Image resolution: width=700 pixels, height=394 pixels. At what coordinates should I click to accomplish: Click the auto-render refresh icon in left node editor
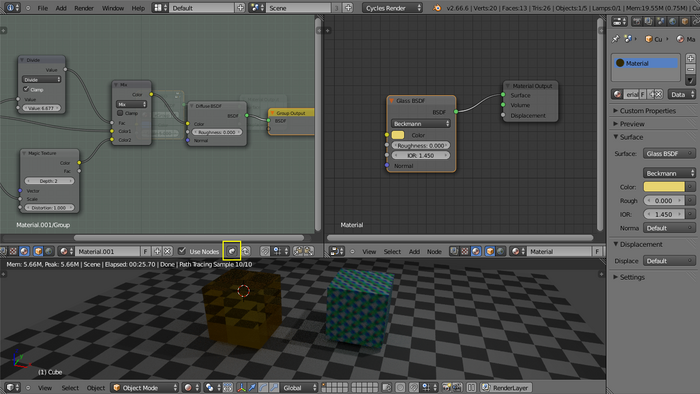[x=246, y=251]
